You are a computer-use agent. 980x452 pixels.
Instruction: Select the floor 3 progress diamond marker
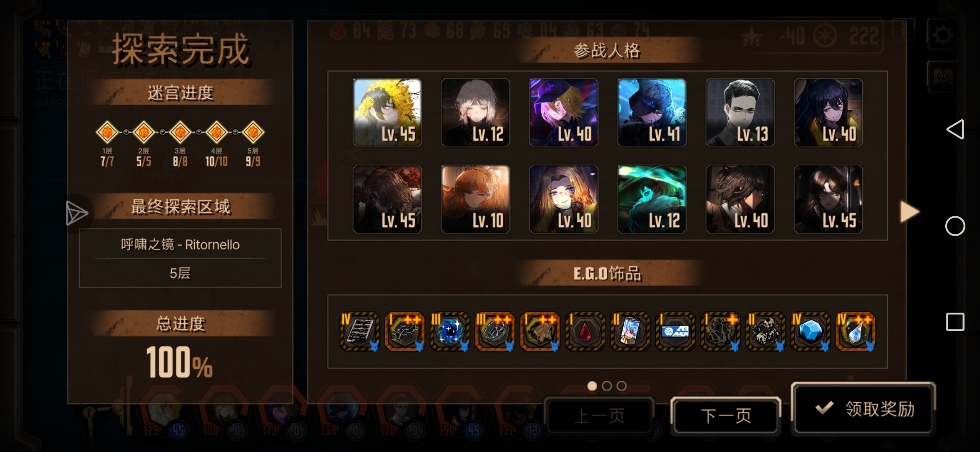tap(180, 132)
